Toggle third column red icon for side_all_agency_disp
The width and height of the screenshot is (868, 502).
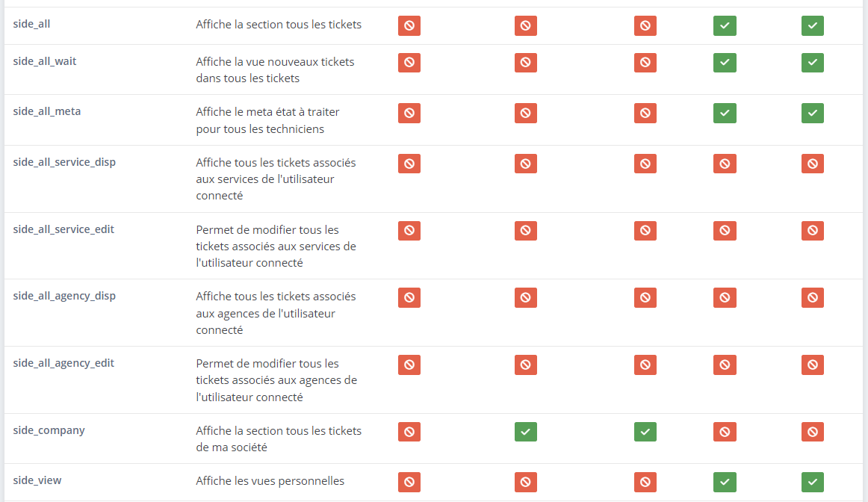(645, 298)
